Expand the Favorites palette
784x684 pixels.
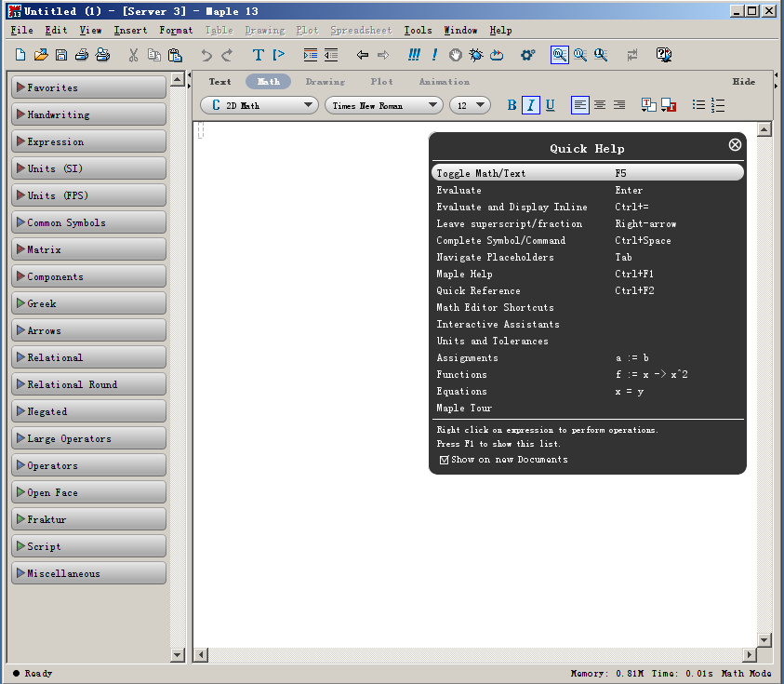coord(88,87)
